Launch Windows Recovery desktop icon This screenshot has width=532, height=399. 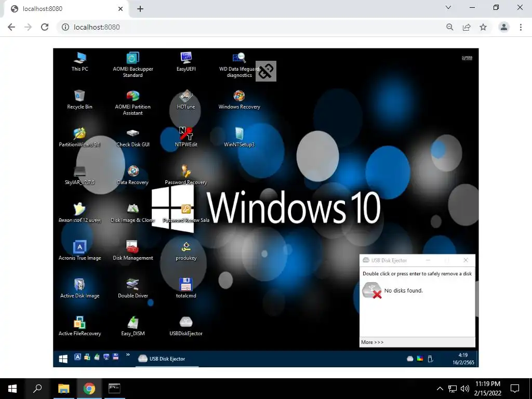pyautogui.click(x=239, y=99)
